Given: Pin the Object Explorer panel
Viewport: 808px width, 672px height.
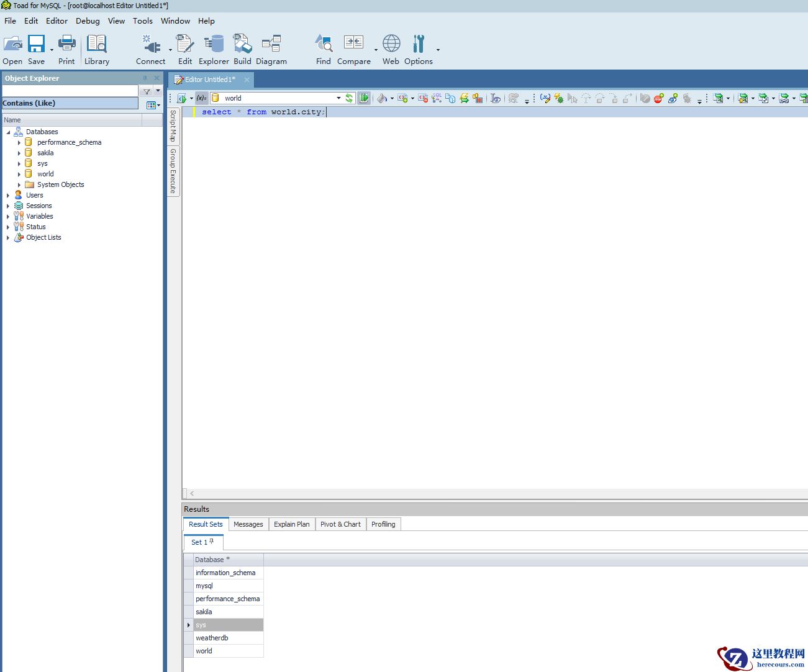Looking at the screenshot, I should (x=145, y=78).
